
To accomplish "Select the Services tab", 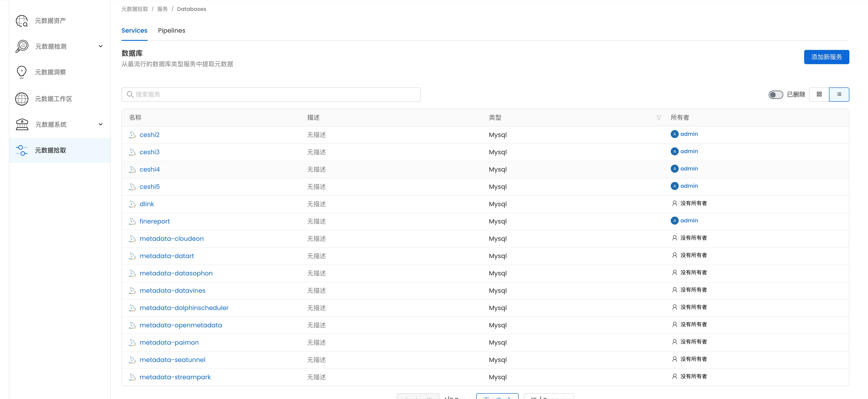I will (134, 31).
